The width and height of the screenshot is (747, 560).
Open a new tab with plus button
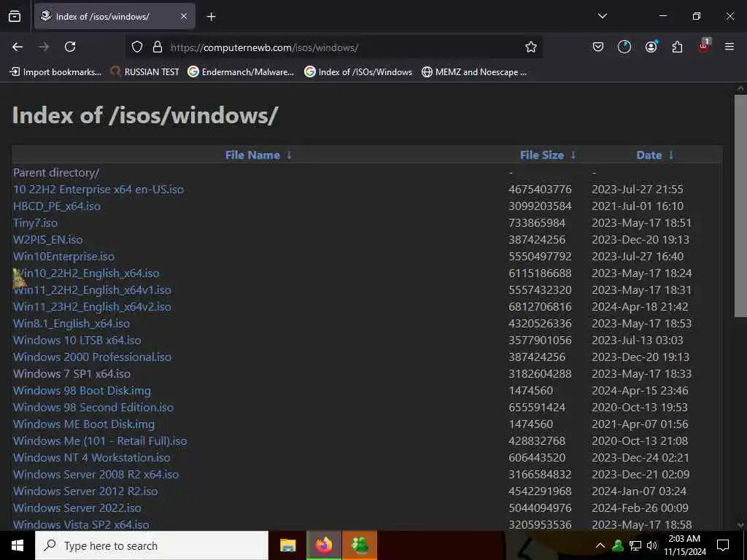(x=211, y=17)
